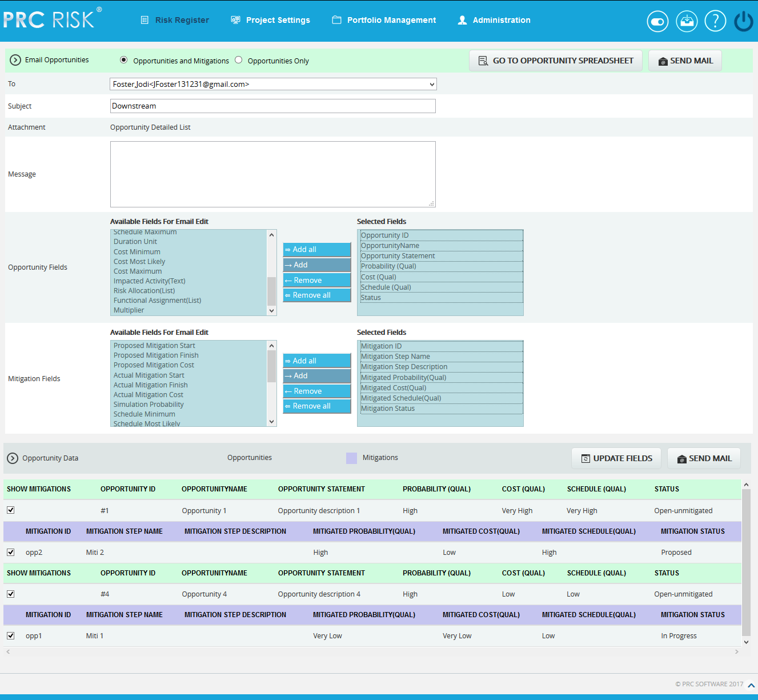Click Opportunity 4 name cell
This screenshot has height=700, width=758.
tap(204, 594)
